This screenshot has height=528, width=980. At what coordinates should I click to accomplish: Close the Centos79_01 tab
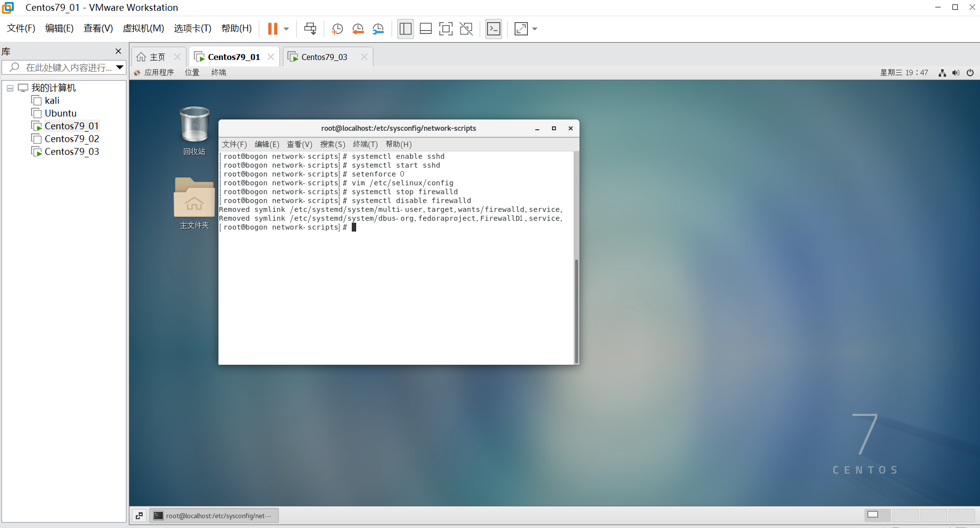point(271,57)
